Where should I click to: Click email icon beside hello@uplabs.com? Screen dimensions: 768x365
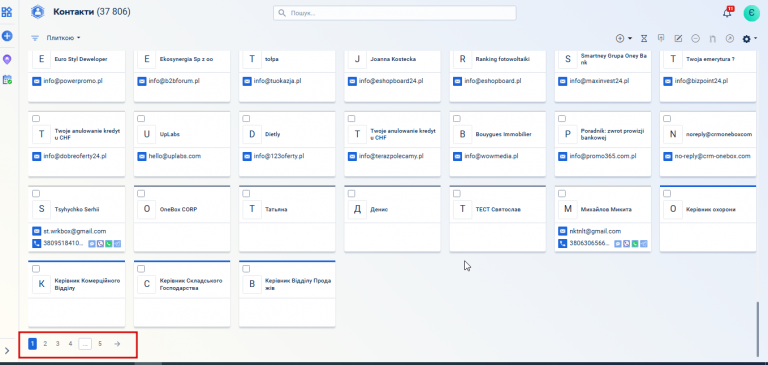[x=142, y=156]
